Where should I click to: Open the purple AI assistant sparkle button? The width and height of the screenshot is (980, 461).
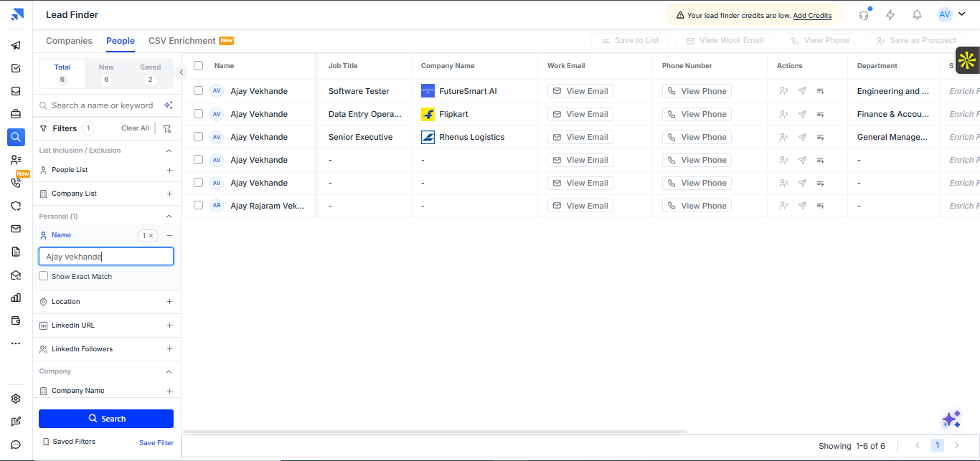[x=951, y=419]
